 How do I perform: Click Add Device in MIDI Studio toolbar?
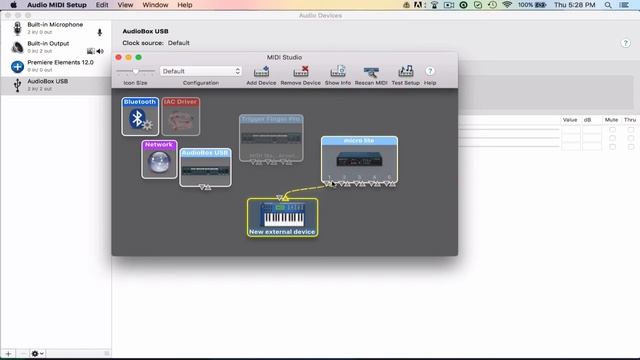261,75
